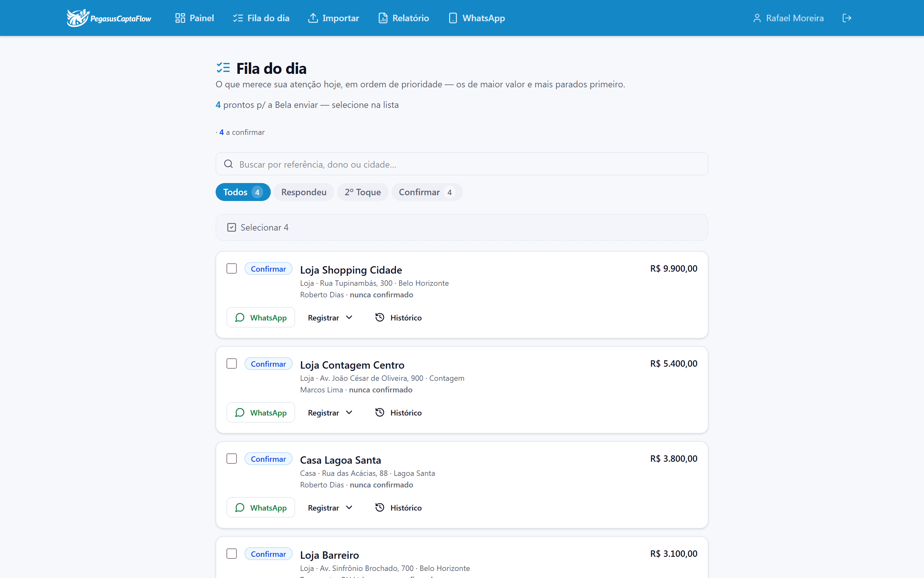Click the search magnifier icon
This screenshot has width=924, height=578.
pos(228,164)
